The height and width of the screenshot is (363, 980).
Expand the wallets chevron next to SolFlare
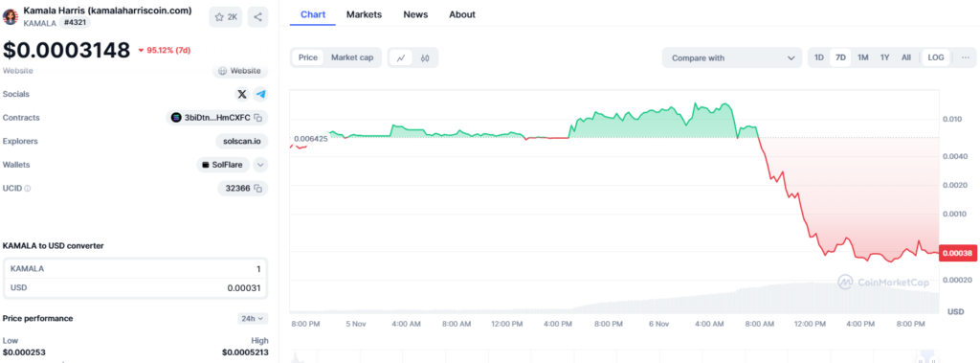pos(260,166)
